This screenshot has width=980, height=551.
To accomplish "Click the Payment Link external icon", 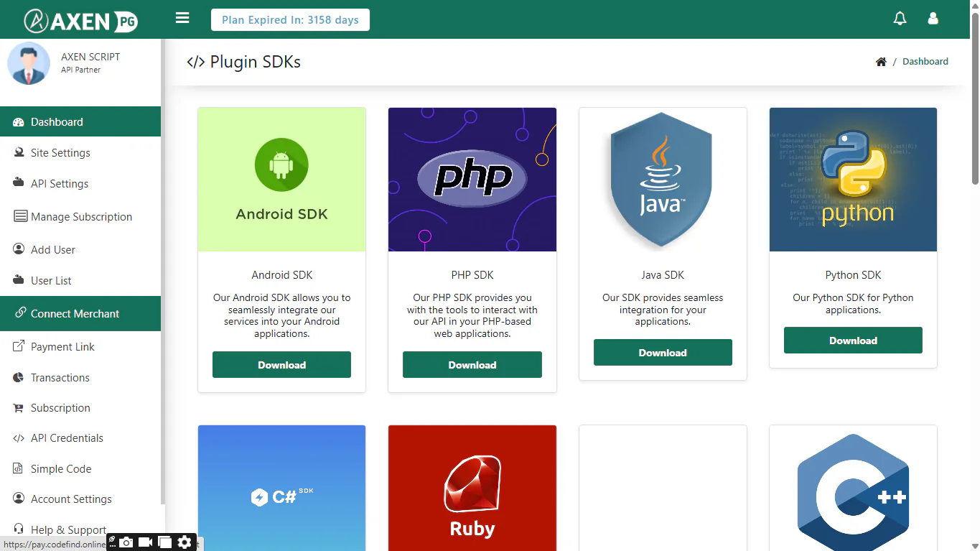I will pos(19,346).
